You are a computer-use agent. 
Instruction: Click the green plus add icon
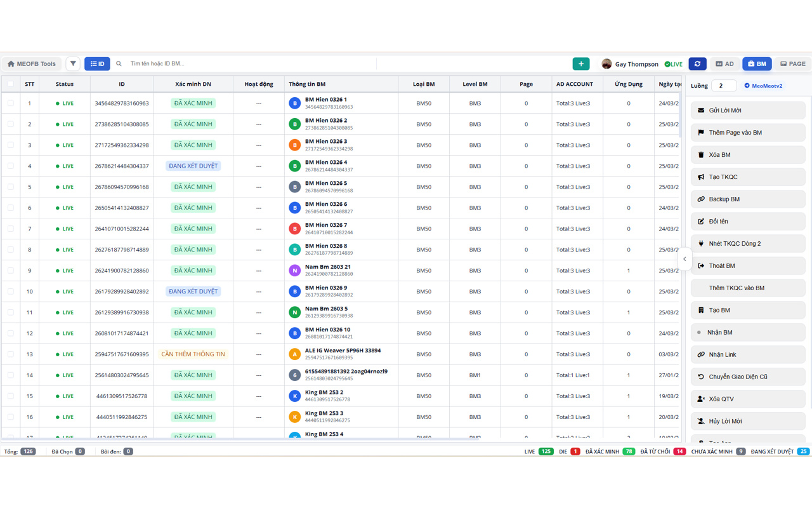pyautogui.click(x=580, y=63)
